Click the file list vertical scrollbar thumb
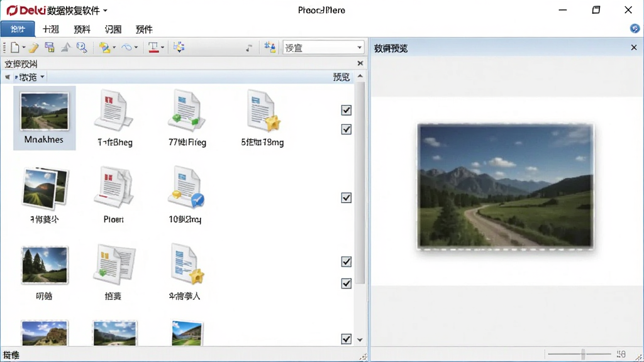The height and width of the screenshot is (362, 644). tap(360, 183)
